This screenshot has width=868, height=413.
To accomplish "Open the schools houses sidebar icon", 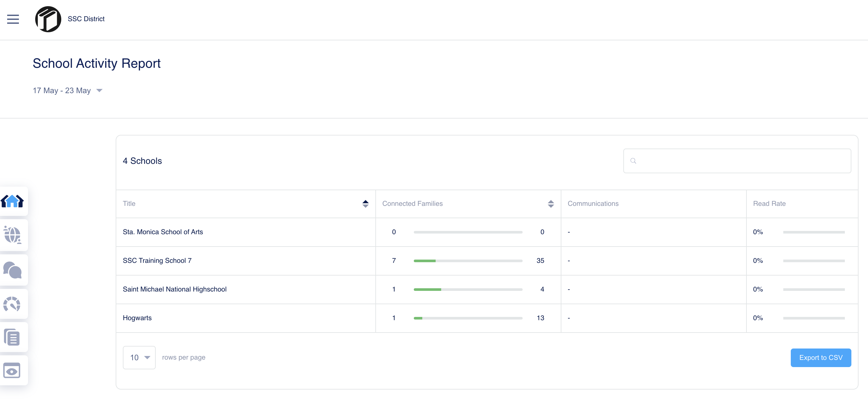I will click(x=12, y=201).
